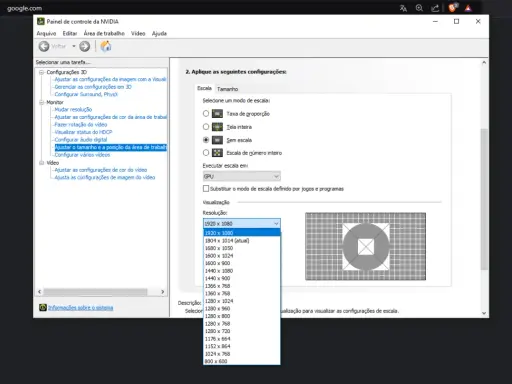Image resolution: width=512 pixels, height=384 pixels.
Task: Click the browser translate icon
Action: [403, 8]
